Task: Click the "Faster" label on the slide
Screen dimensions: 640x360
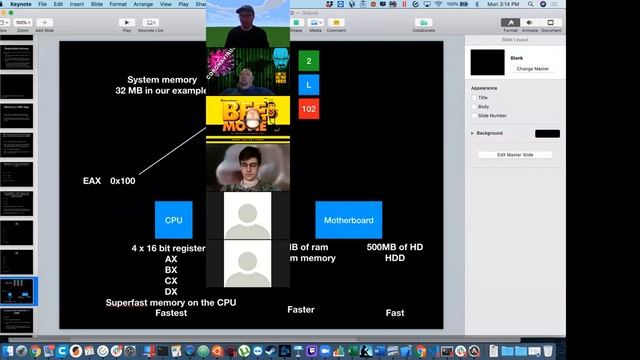Action: click(301, 310)
